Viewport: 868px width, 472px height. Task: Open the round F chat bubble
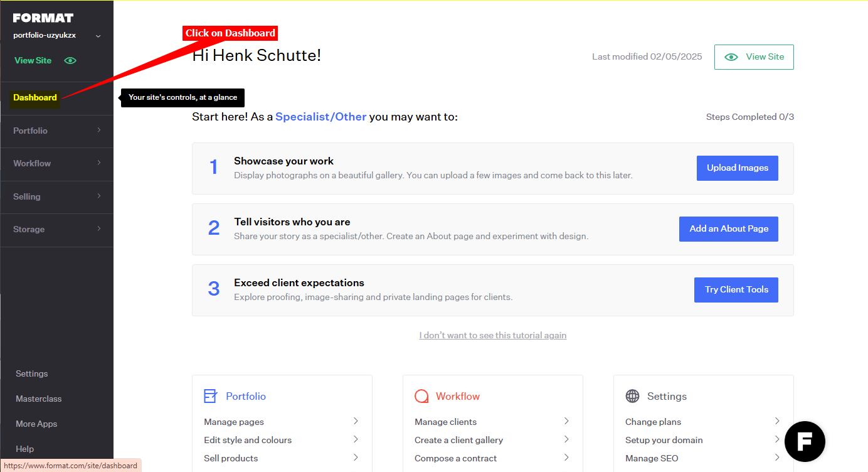point(805,442)
